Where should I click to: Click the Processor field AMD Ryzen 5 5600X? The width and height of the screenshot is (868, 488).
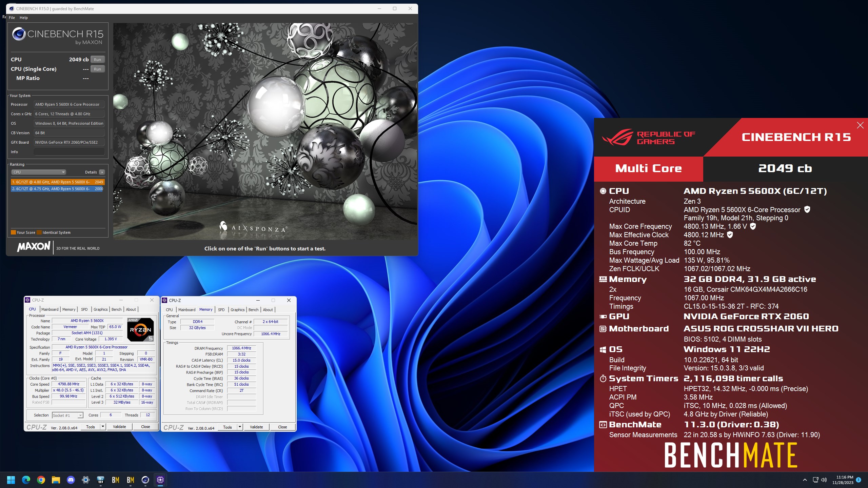pyautogui.click(x=69, y=104)
